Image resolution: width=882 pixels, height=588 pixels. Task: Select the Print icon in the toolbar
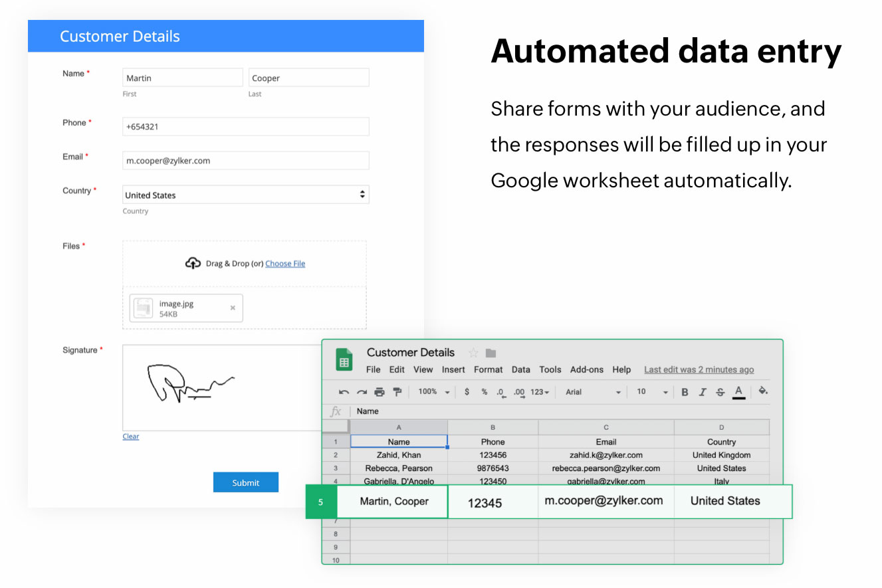[379, 391]
